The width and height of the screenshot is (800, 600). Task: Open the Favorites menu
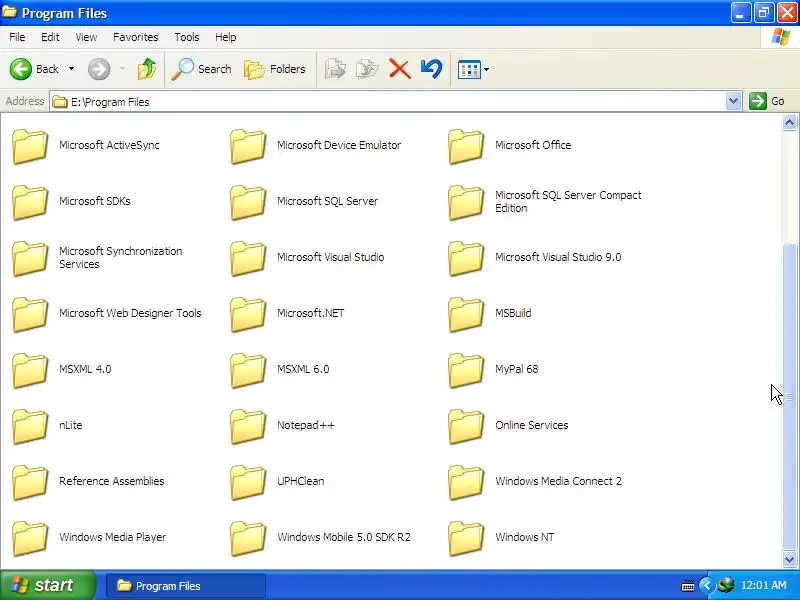(x=136, y=37)
